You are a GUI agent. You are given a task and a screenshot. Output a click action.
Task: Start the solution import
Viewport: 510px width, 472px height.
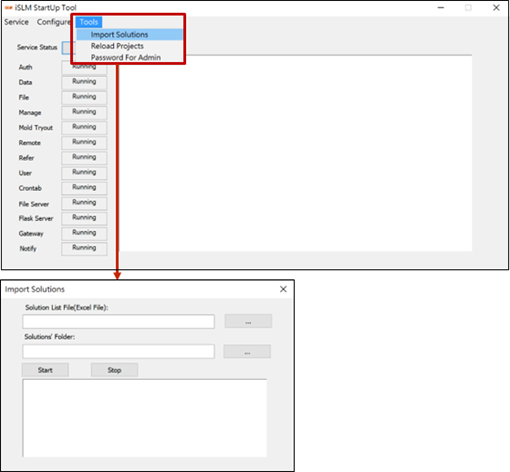(45, 370)
